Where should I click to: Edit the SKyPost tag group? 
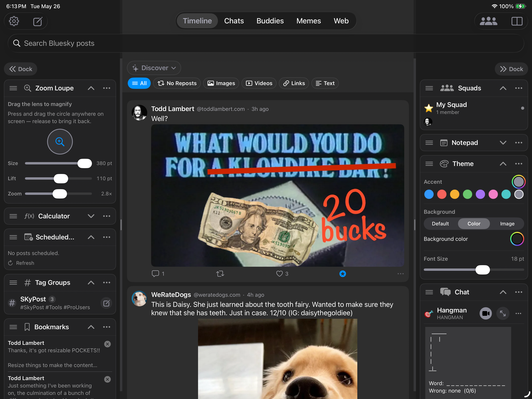point(107,303)
